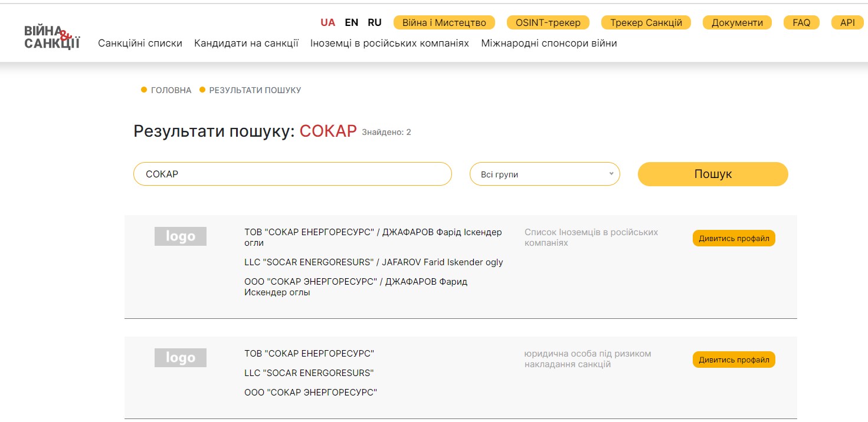Switch language to EN
This screenshot has height=422, width=868.
pyautogui.click(x=351, y=22)
